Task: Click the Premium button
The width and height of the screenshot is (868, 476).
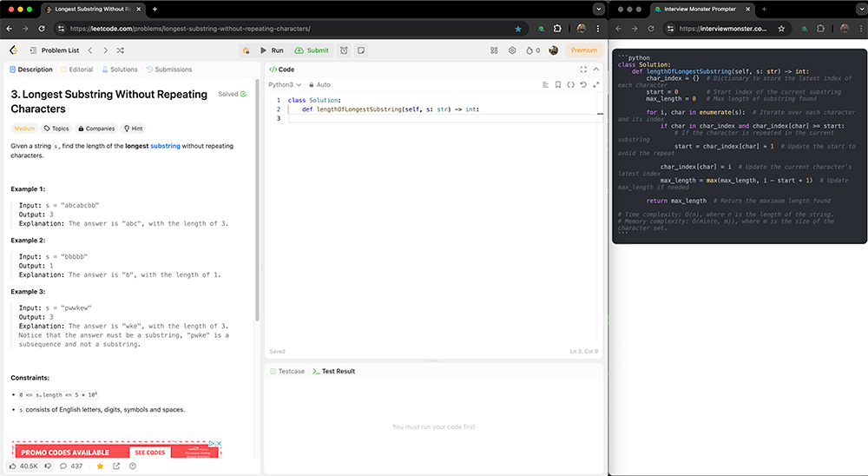Action: (584, 50)
